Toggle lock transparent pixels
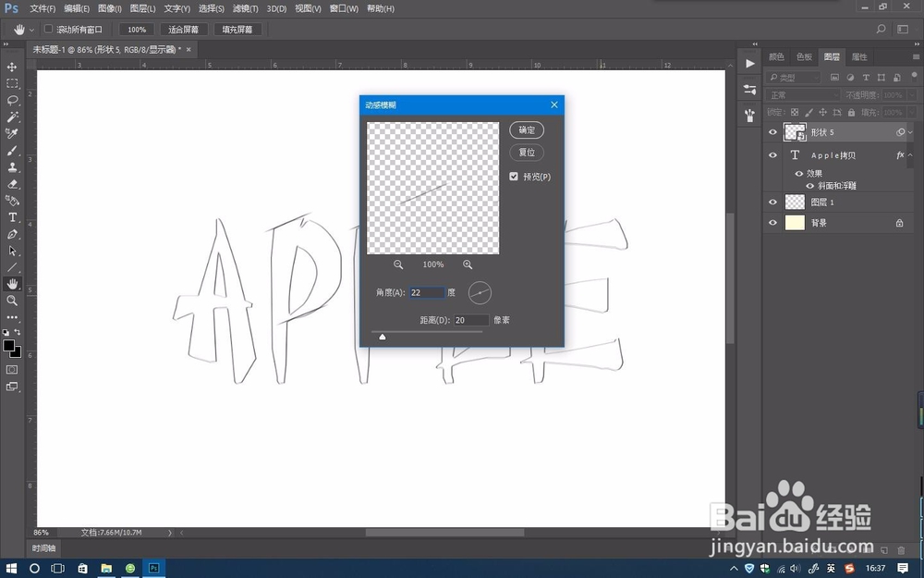The image size is (924, 578). click(795, 112)
